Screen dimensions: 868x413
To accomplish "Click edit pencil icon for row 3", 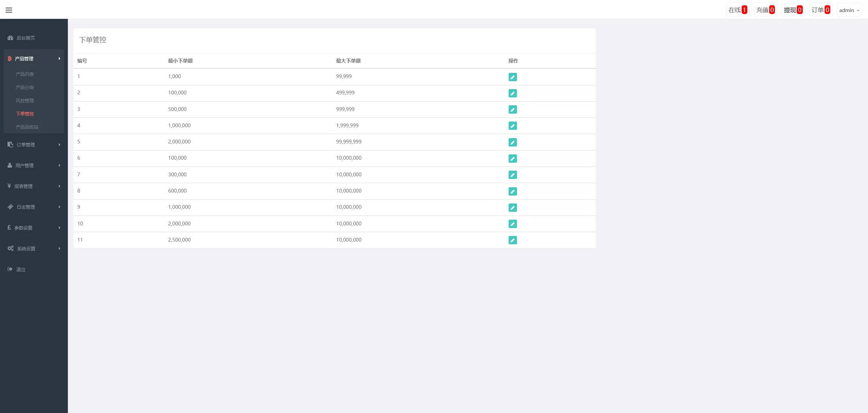I will [x=512, y=109].
